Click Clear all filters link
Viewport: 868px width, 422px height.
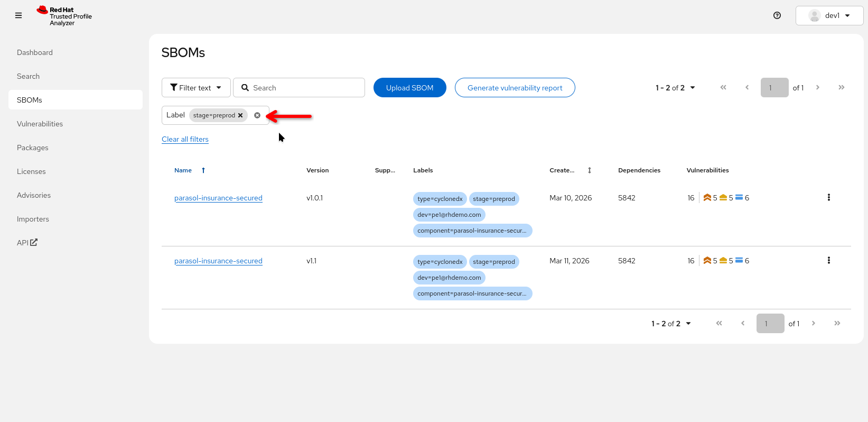point(185,139)
